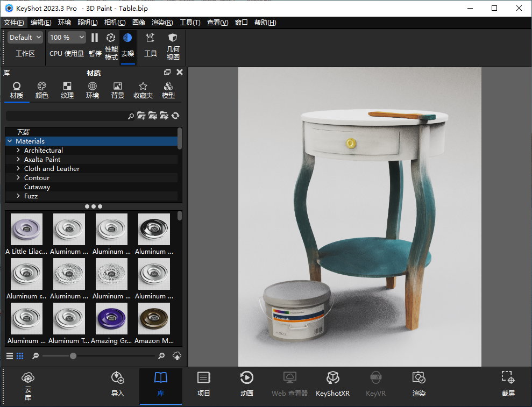This screenshot has height=407, width=532.
Task: Switch to the Materials (材质) library tab
Action: [17, 90]
